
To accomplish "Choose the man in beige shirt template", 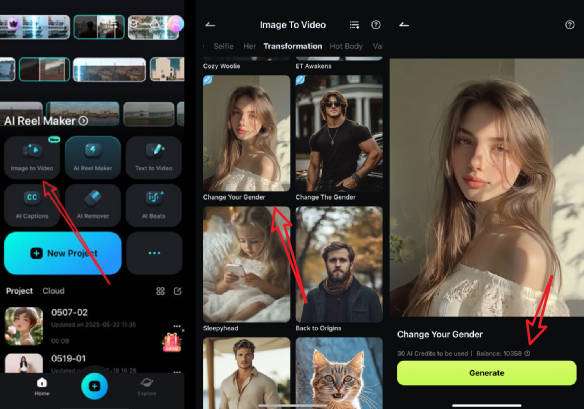I will click(x=247, y=373).
